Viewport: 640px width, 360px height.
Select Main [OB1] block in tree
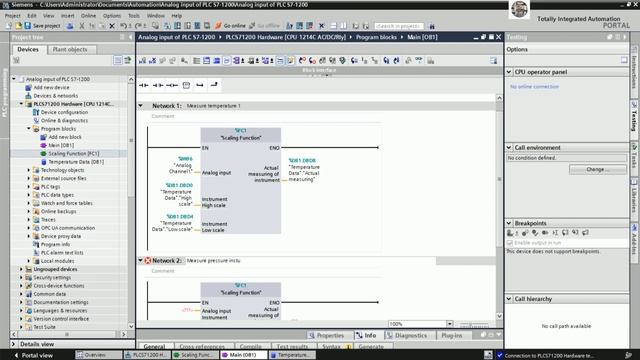point(61,145)
